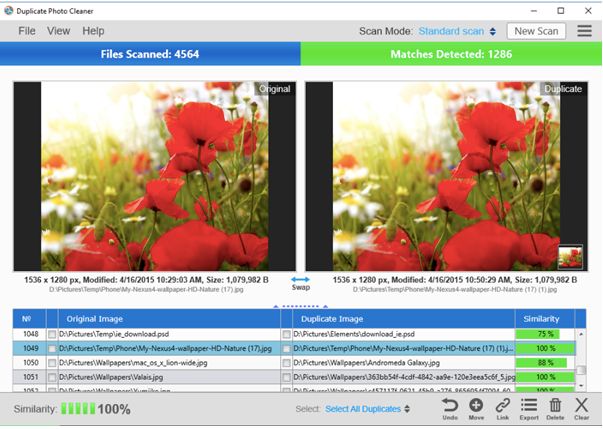Click the Andromeda Galaxy.jpg duplicate path
The height and width of the screenshot is (429, 603).
pyautogui.click(x=366, y=362)
